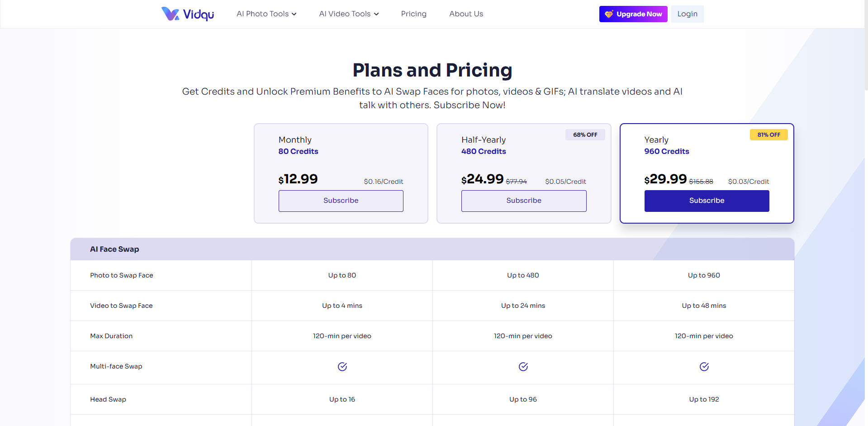Image resolution: width=868 pixels, height=426 pixels.
Task: Expand the AI Video Tools dropdown
Action: click(349, 14)
